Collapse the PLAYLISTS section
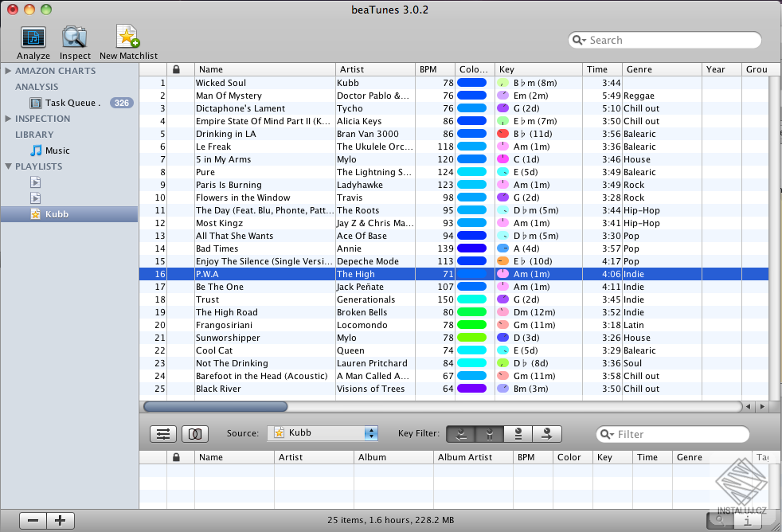The width and height of the screenshot is (782, 532). [10, 166]
